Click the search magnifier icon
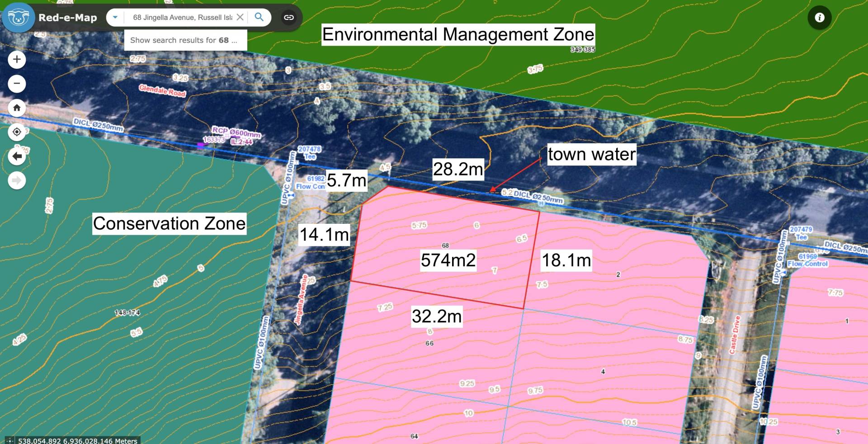 [259, 17]
